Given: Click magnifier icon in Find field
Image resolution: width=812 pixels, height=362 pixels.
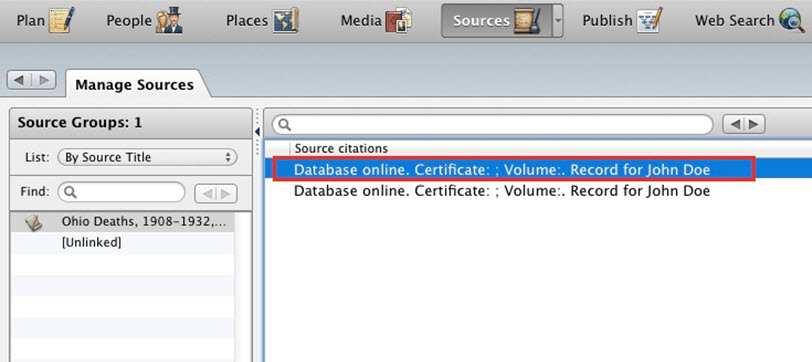Looking at the screenshot, I should click(x=70, y=193).
